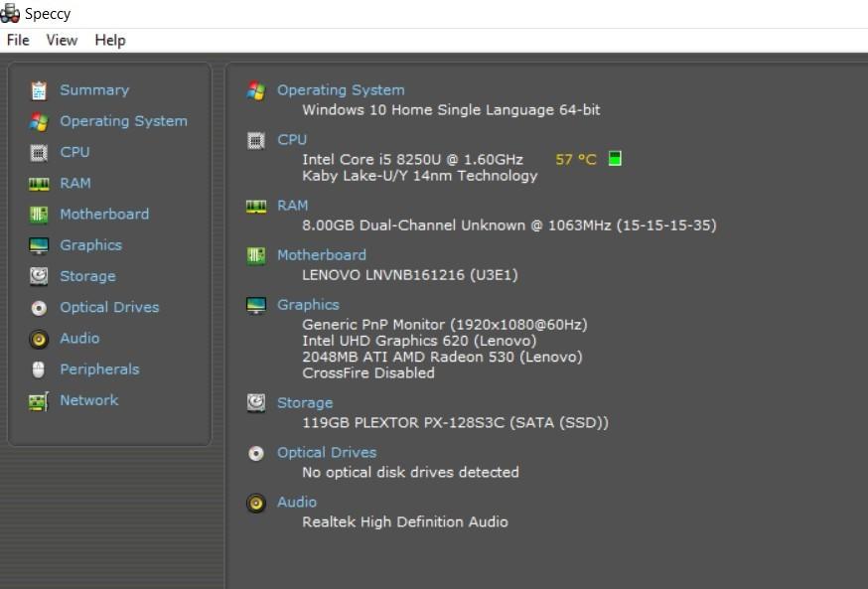Click the Motherboard icon in sidebar

coord(39,215)
